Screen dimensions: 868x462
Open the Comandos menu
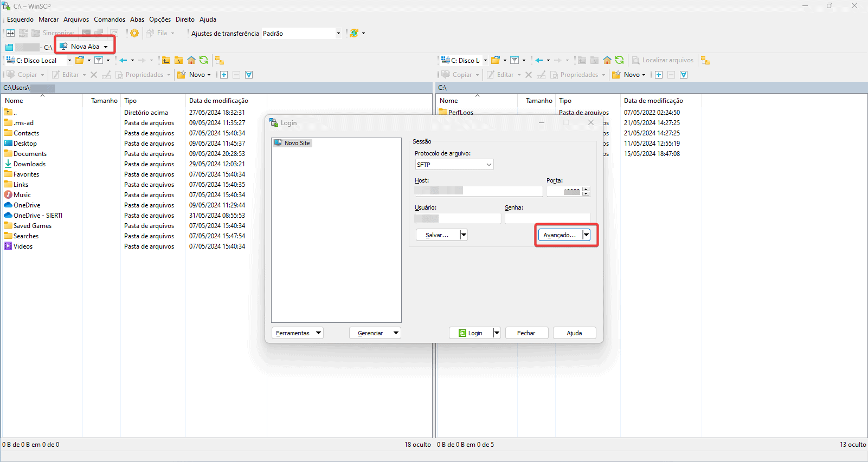(x=109, y=19)
